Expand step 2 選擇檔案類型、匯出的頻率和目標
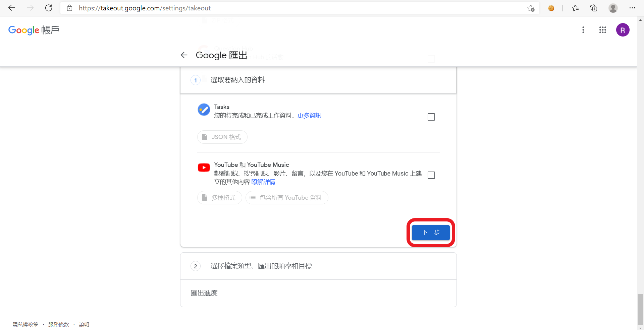This screenshot has height=330, width=644. [x=318, y=266]
